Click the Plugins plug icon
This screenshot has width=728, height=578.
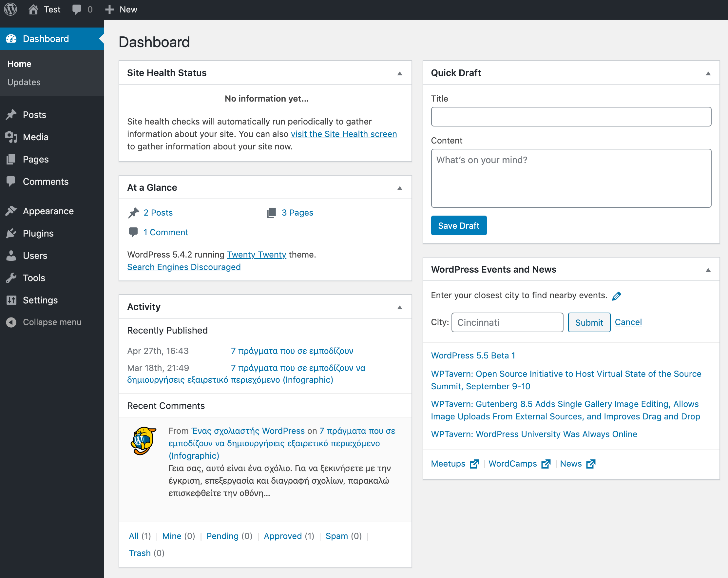coord(11,233)
